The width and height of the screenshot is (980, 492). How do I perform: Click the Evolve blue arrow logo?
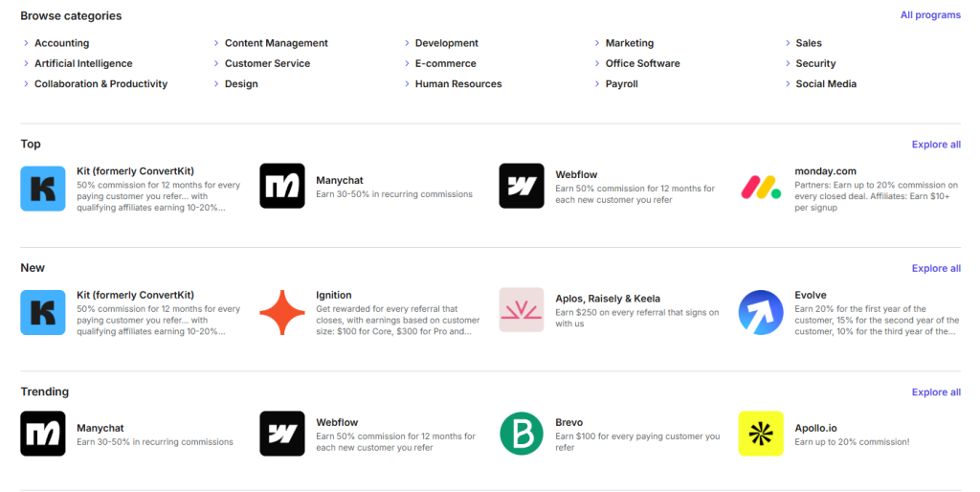(761, 312)
